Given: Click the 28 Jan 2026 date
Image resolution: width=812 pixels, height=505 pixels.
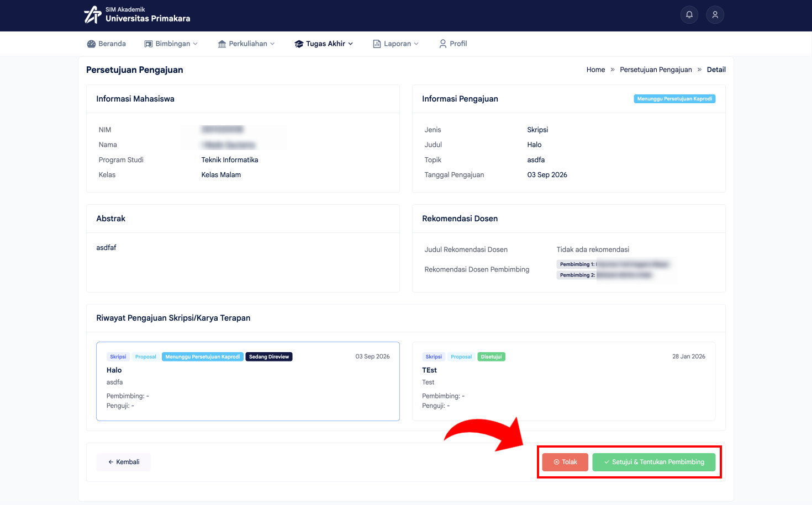Looking at the screenshot, I should click(689, 357).
